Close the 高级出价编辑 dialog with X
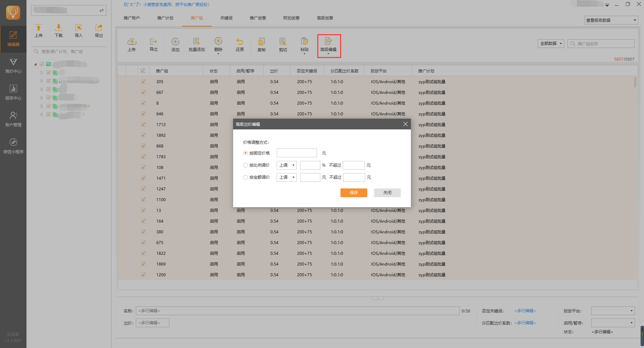 coord(405,124)
